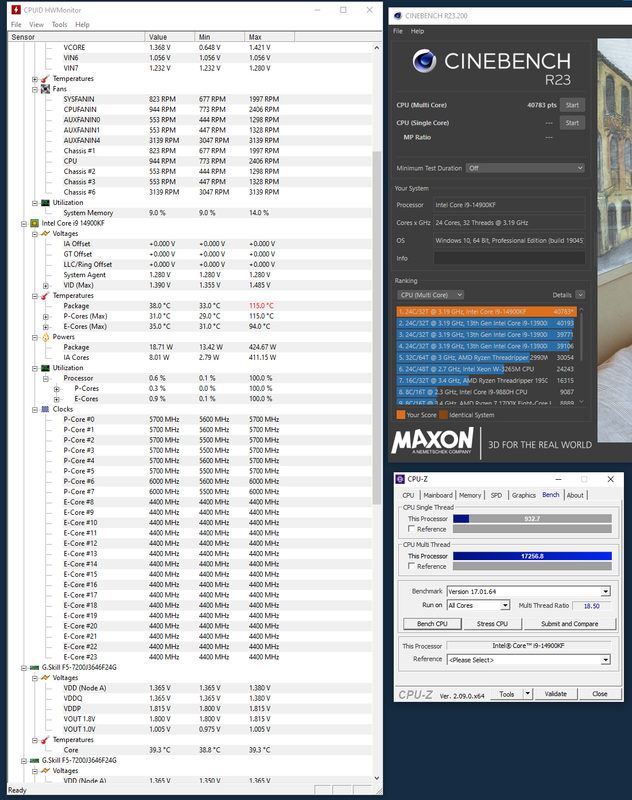Viewport: 632px width, 800px height.
Task: Click the orange Your Score legend swatch
Action: (x=401, y=415)
